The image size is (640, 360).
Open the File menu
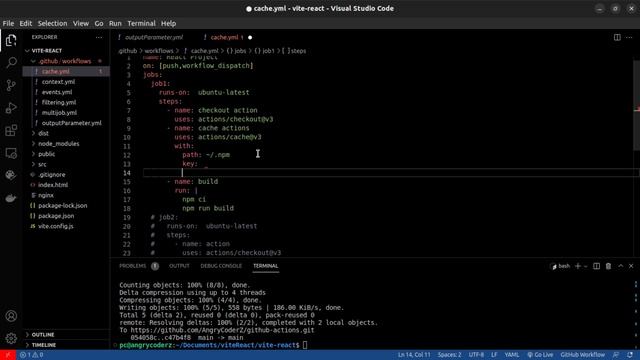(8, 24)
